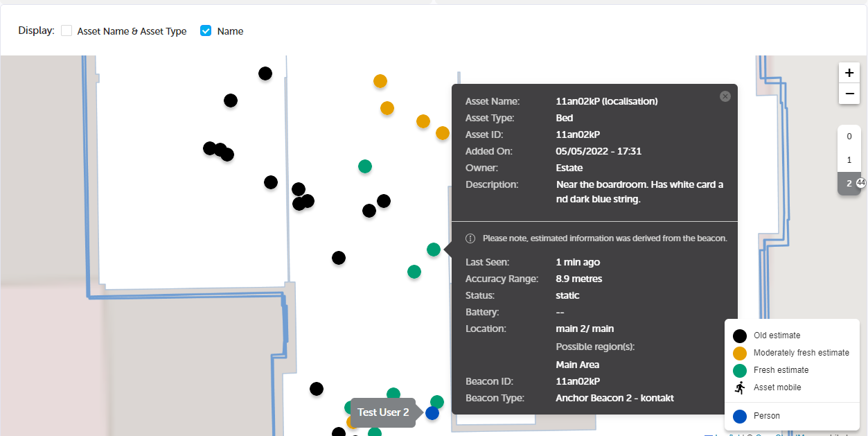Click the blue Person legend swatch

pyautogui.click(x=740, y=416)
